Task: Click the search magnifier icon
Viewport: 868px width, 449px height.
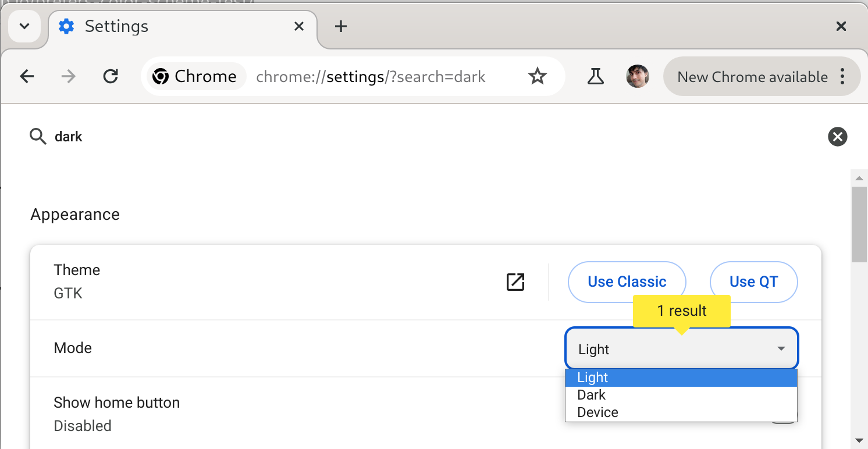Action: pos(38,137)
